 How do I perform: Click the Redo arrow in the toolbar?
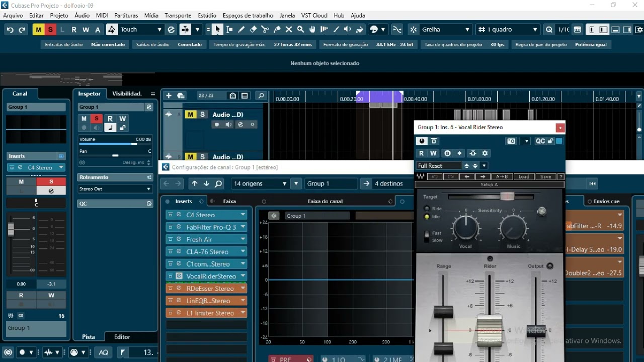[x=22, y=30]
